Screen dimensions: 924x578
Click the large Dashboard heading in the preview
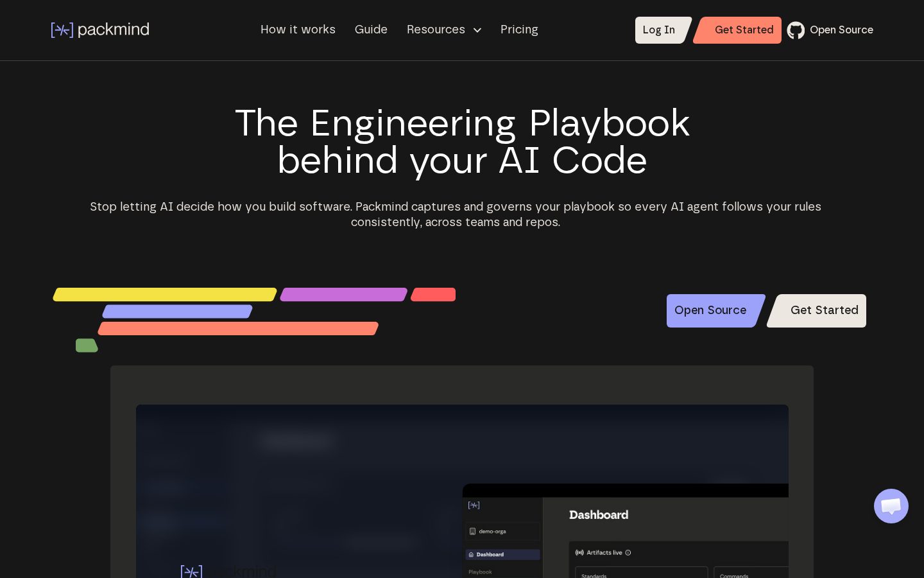[x=599, y=515]
